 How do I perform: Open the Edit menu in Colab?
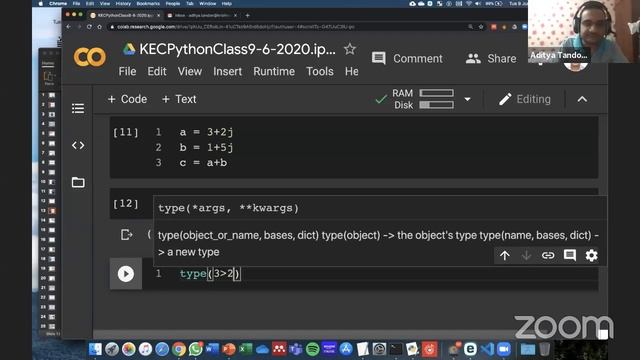(157, 71)
